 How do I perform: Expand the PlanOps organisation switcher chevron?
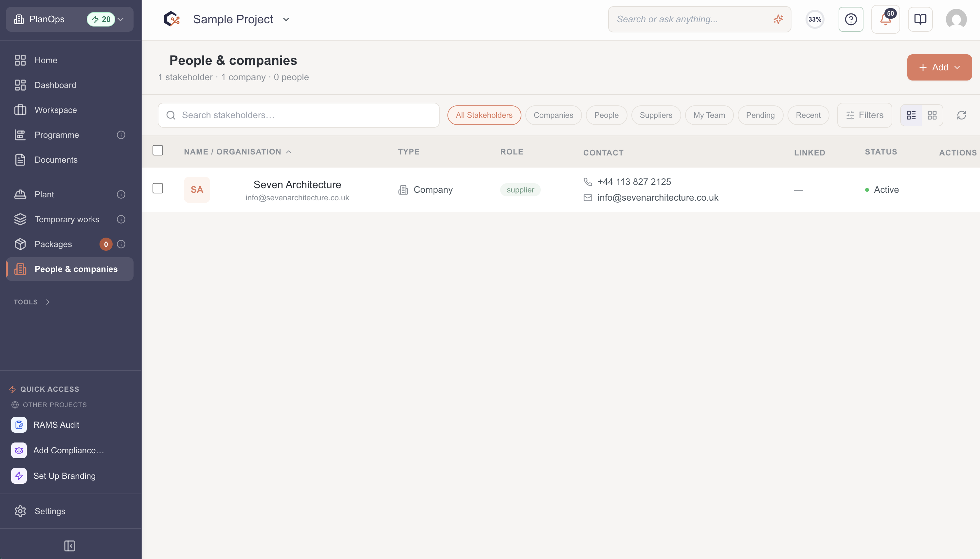tap(120, 19)
